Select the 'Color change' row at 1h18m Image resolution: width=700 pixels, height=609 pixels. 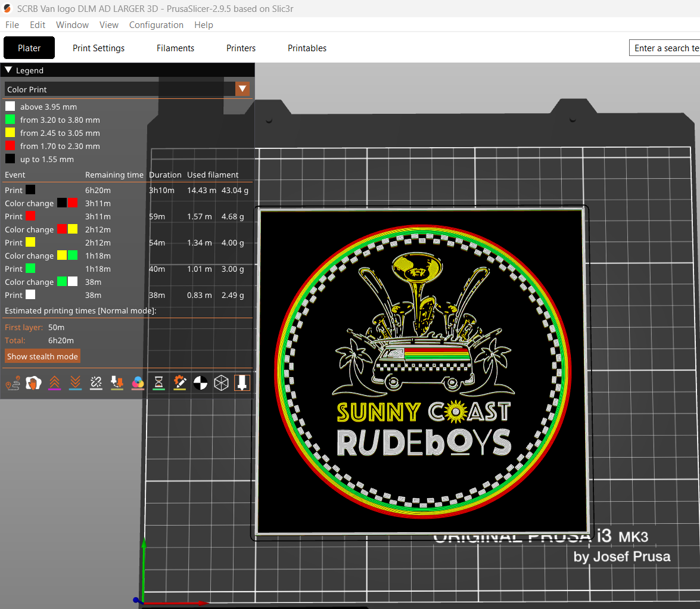(128, 256)
